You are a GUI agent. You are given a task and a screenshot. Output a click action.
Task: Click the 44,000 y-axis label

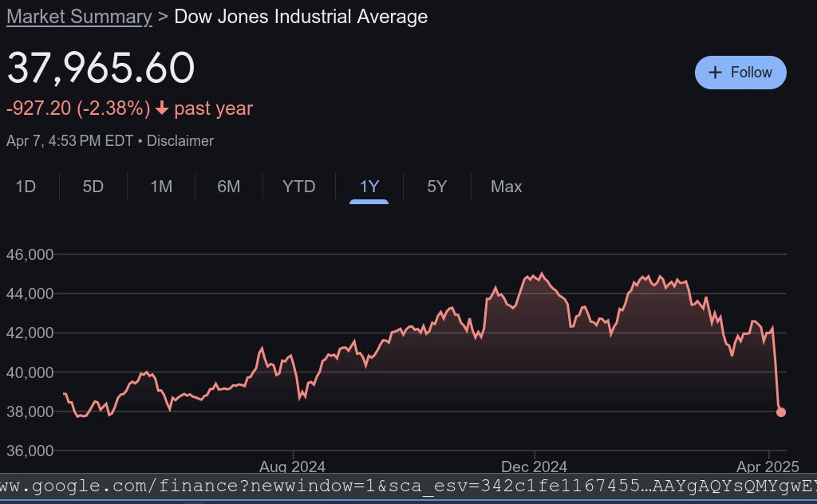pyautogui.click(x=30, y=293)
